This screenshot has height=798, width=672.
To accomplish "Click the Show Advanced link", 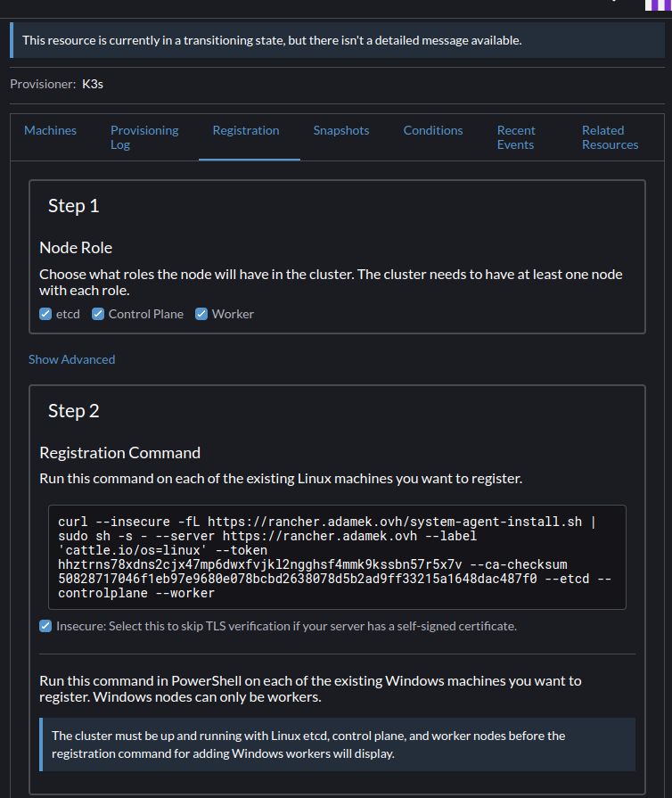I will tap(71, 358).
